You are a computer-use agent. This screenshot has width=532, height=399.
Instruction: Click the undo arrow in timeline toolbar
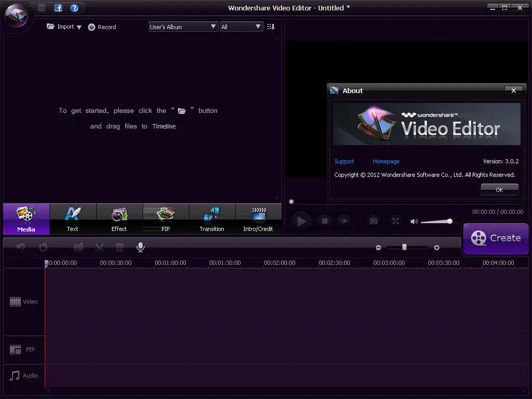coord(21,248)
